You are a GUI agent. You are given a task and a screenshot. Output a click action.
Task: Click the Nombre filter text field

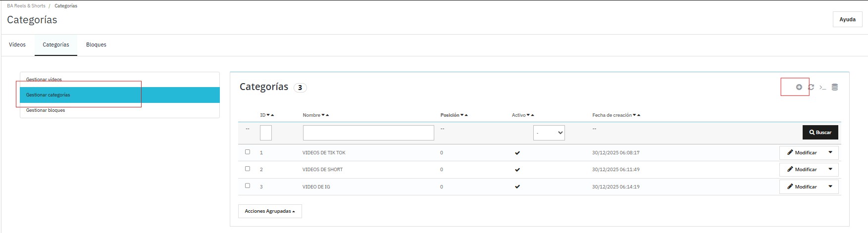coord(368,133)
